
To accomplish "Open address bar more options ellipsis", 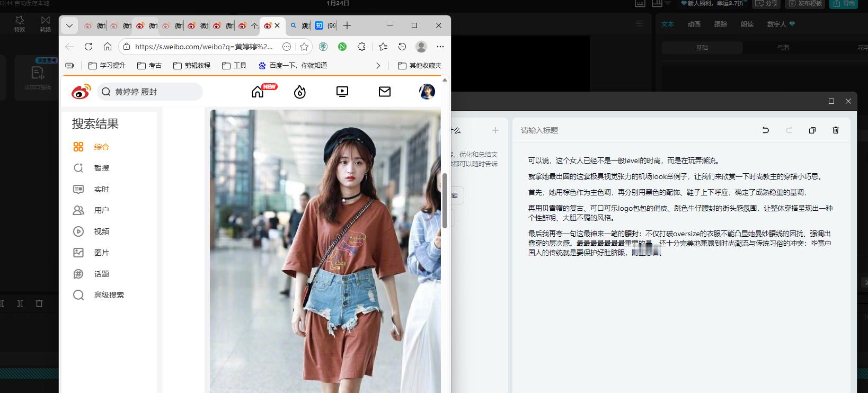I will coord(287,47).
